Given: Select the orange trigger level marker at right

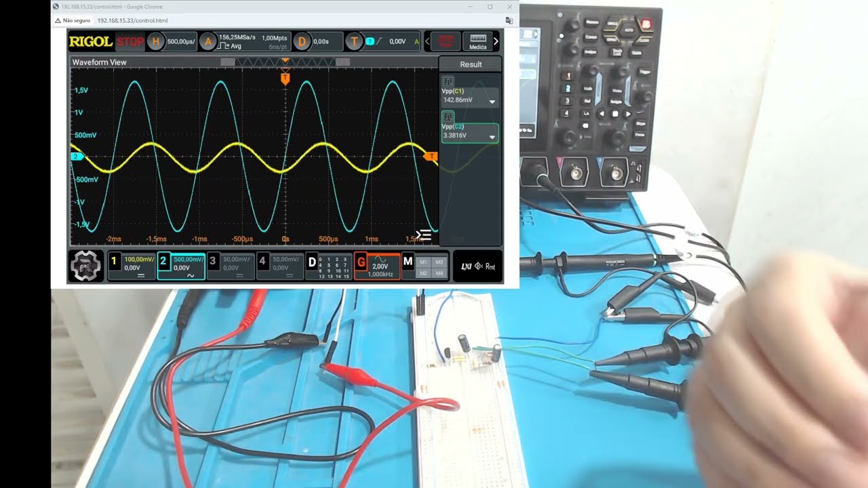Looking at the screenshot, I should [x=431, y=157].
